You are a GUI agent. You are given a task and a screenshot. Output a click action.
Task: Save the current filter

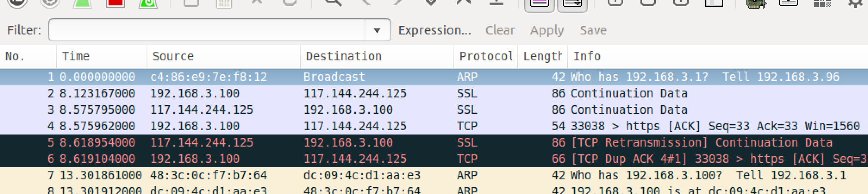[x=593, y=30]
